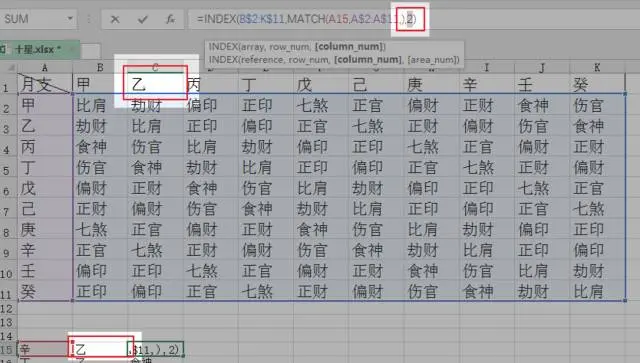Select cell A2 containing 甲
The height and width of the screenshot is (363, 640).
45,105
